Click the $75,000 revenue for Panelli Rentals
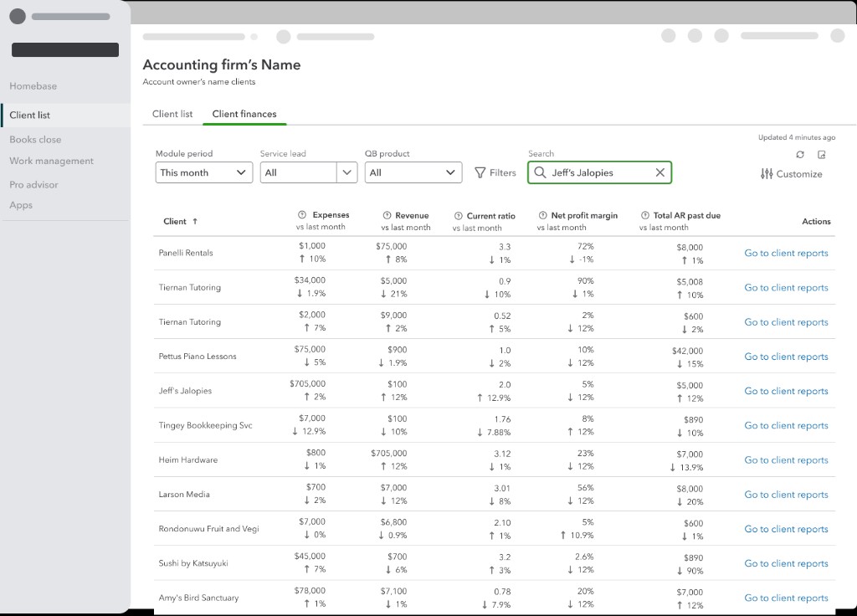The width and height of the screenshot is (857, 616). [x=392, y=247]
